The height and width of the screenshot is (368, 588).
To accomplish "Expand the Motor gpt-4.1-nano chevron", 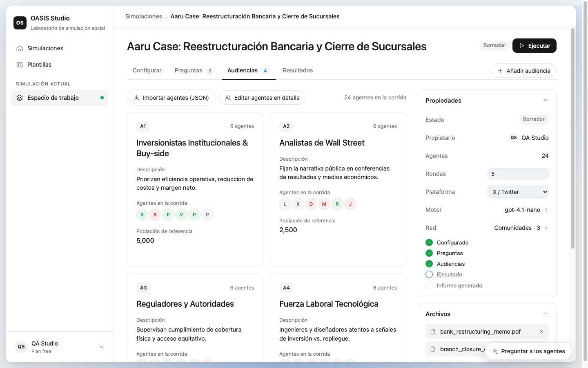I will click(x=546, y=210).
